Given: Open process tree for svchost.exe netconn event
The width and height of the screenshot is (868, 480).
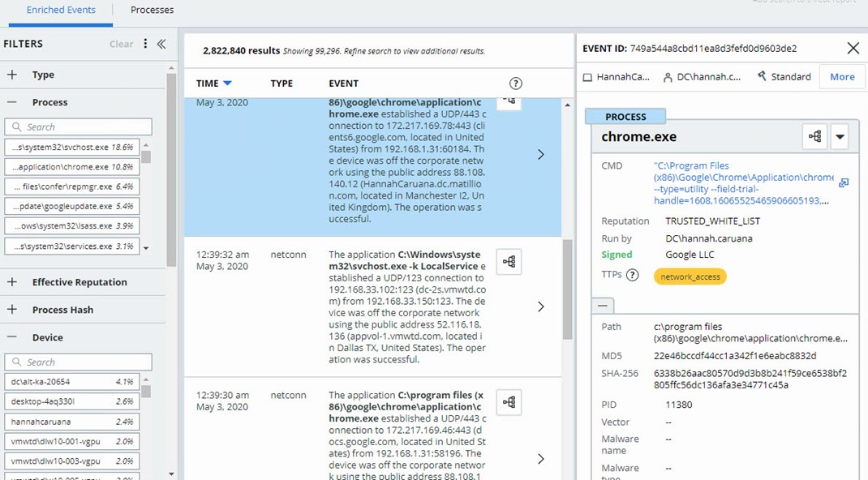Looking at the screenshot, I should pyautogui.click(x=509, y=262).
